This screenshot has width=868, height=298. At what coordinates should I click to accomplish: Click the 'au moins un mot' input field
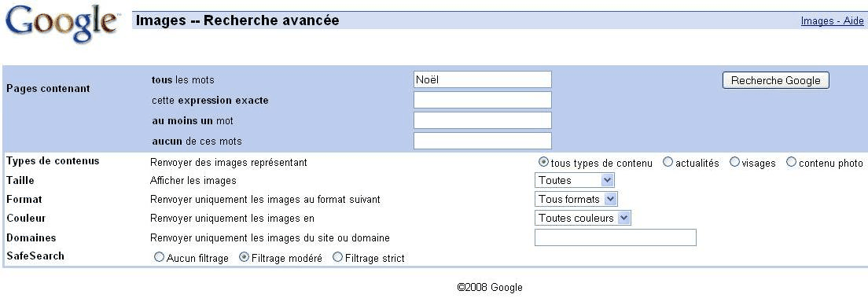pos(483,120)
